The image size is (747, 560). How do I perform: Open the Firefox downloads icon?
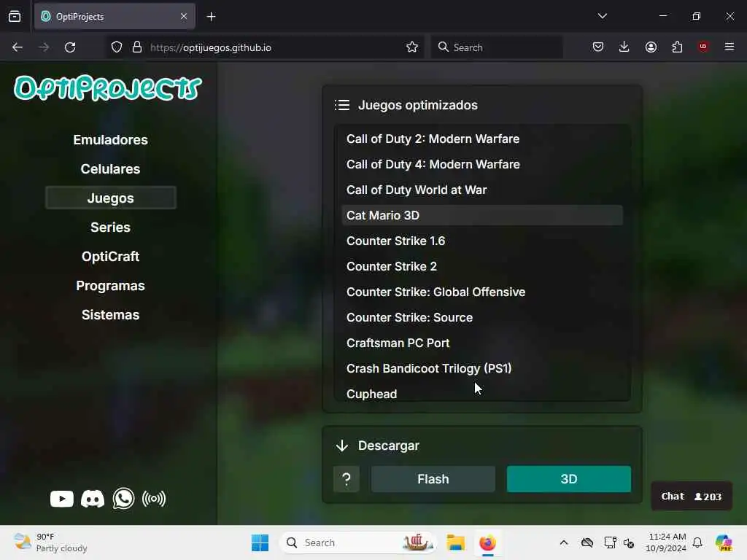(624, 47)
